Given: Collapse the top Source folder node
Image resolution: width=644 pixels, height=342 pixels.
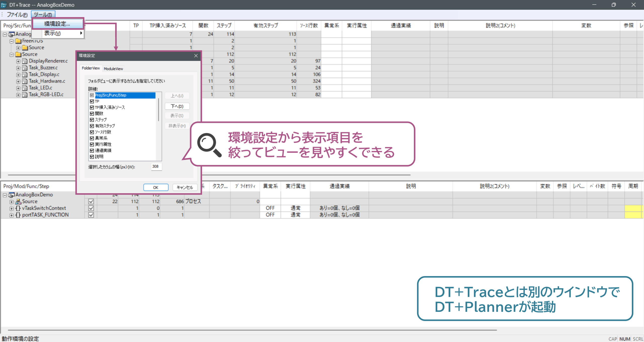Looking at the screenshot, I should 11,54.
